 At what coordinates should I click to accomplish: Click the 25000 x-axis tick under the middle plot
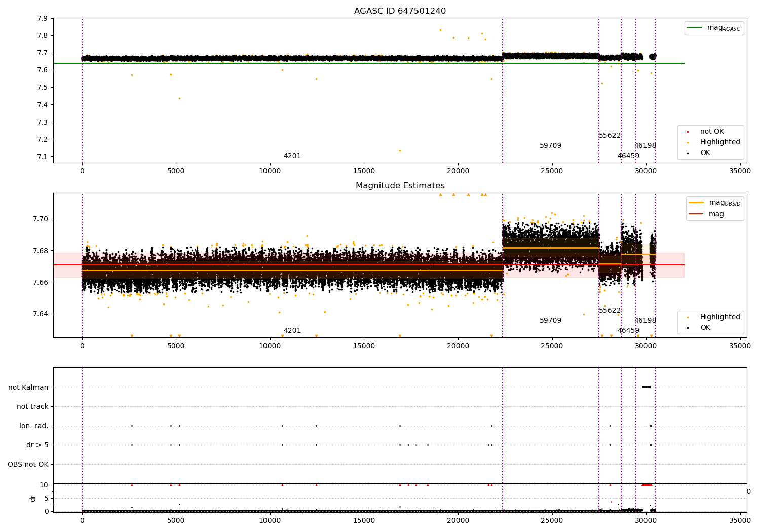point(552,346)
